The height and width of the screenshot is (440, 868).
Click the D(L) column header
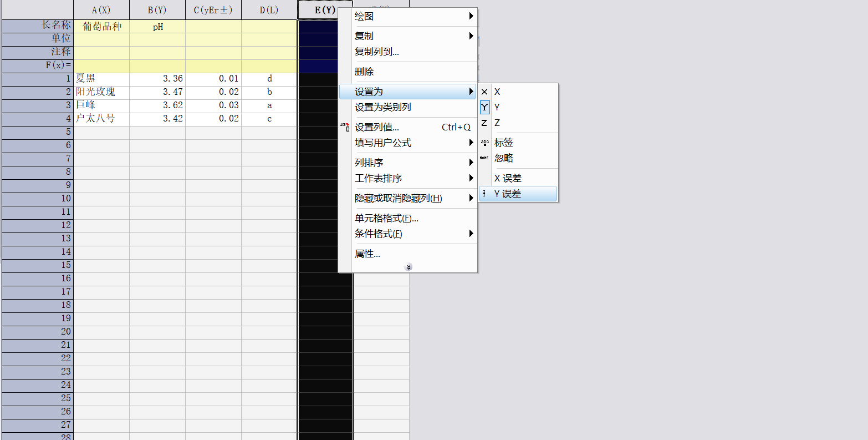coord(269,10)
